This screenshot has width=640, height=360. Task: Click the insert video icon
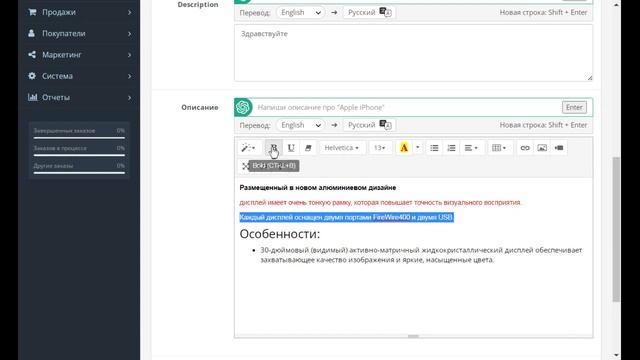pos(559,148)
